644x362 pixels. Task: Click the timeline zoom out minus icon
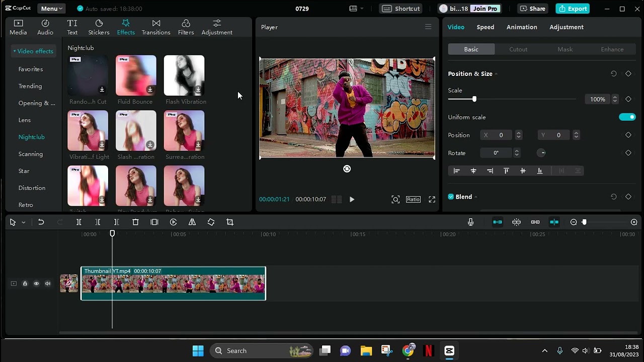574,222
